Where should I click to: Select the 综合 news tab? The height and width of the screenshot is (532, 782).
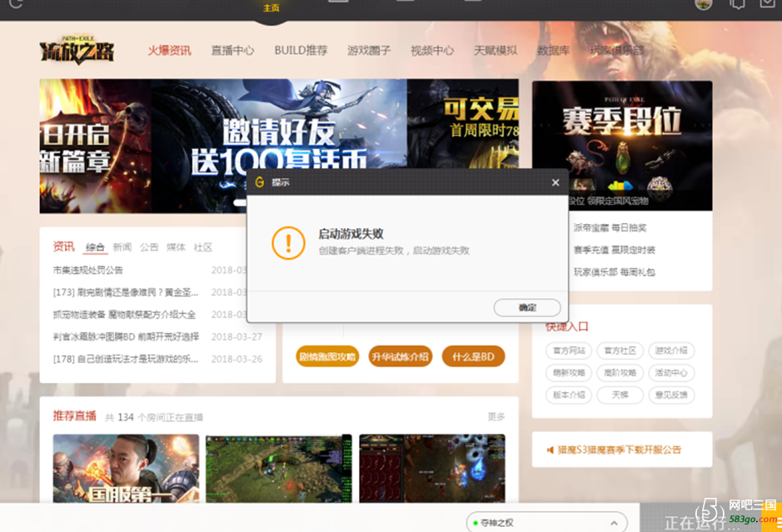tap(95, 247)
